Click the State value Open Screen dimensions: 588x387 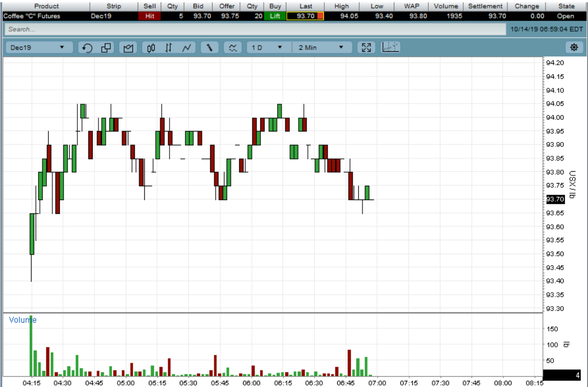point(565,16)
